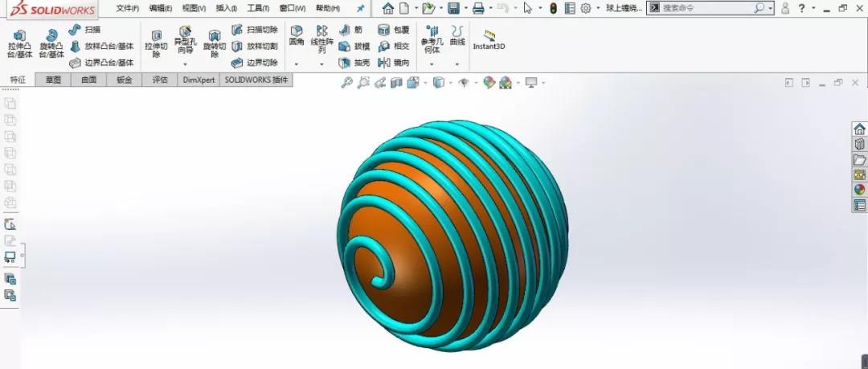Select the 旋转凸台/基体 revolve boss tool
868x369 pixels.
[x=51, y=43]
